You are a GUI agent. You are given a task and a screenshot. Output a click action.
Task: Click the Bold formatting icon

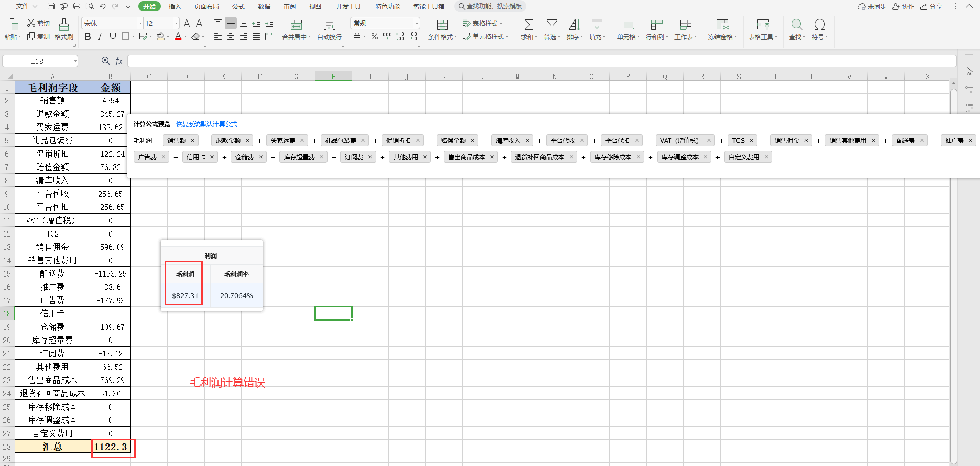(x=88, y=37)
